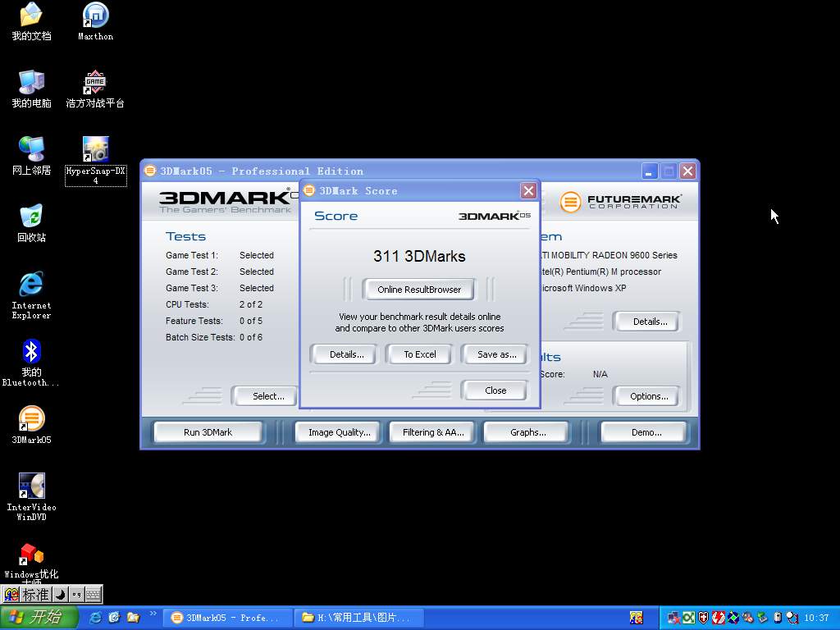This screenshot has height=630, width=840.
Task: Click Select... button under Tests
Action: tap(268, 396)
